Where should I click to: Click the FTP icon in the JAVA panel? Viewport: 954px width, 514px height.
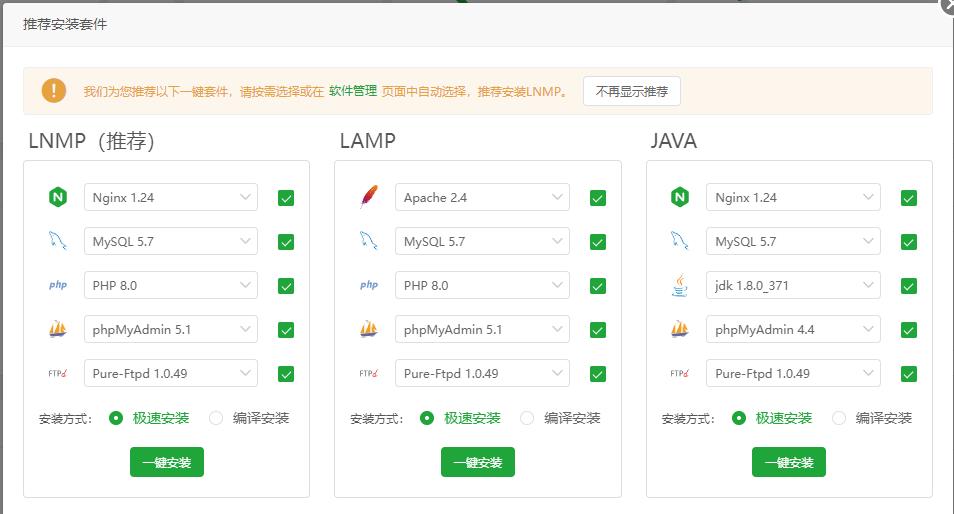coord(680,373)
